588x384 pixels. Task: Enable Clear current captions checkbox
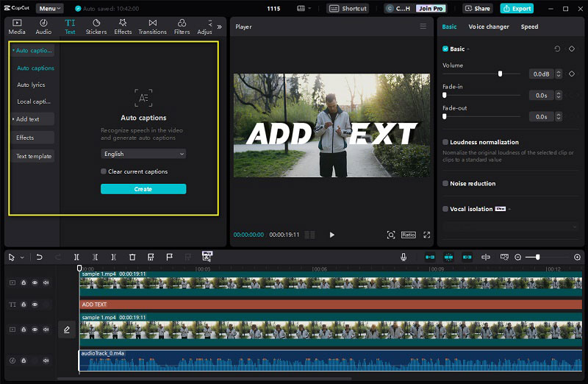click(x=104, y=171)
